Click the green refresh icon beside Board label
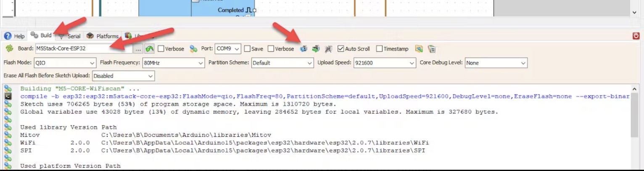 point(9,49)
